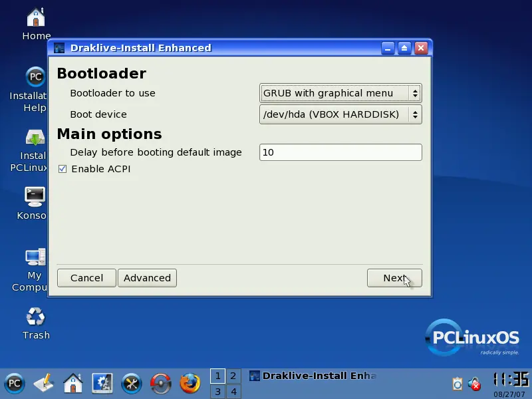
Task: Launch Firefox from the taskbar
Action: click(x=190, y=384)
